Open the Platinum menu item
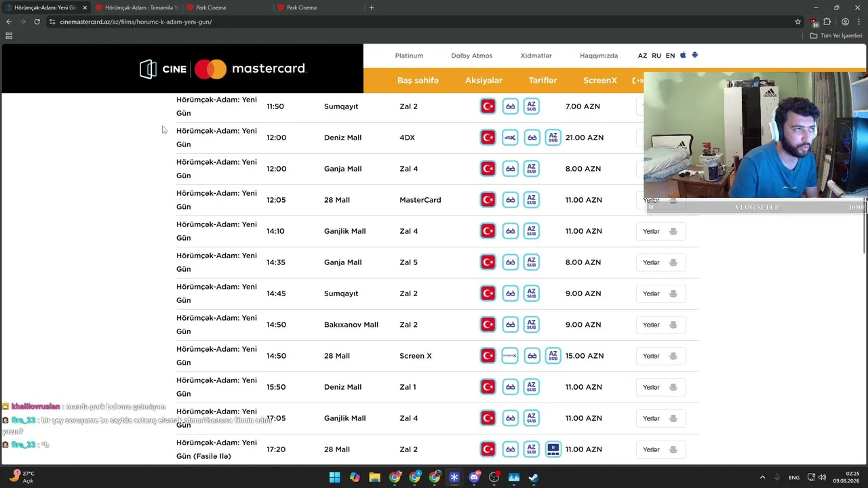 point(409,56)
